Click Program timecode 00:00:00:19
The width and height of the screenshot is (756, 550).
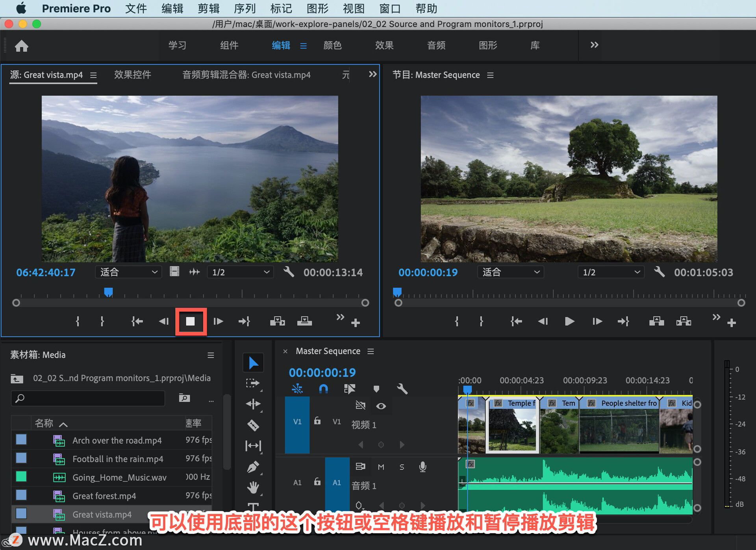click(428, 272)
